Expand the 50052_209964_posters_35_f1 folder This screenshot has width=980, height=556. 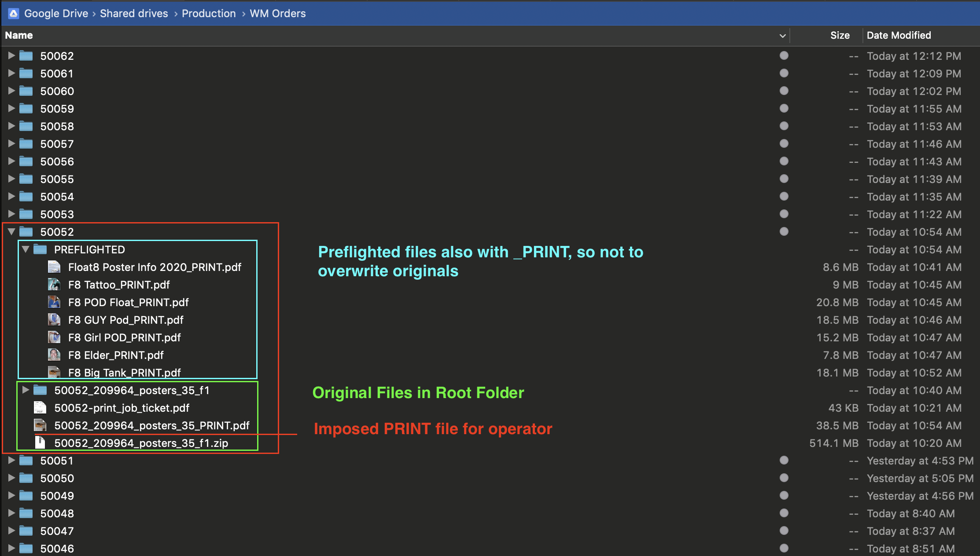tap(26, 390)
